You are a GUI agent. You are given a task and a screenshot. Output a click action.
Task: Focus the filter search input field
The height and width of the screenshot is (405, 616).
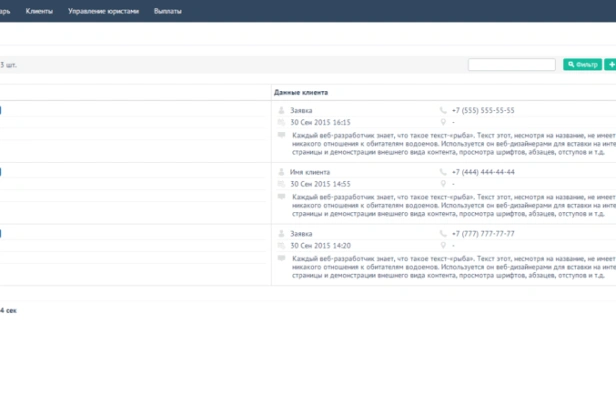pyautogui.click(x=512, y=64)
